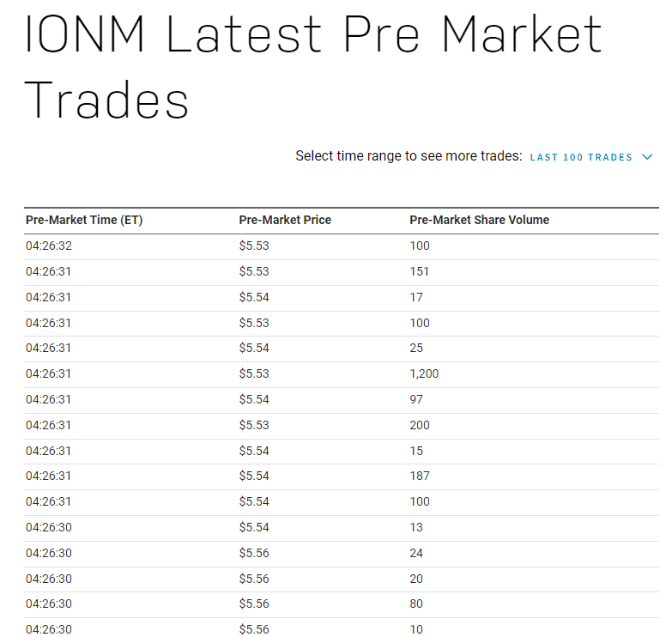Click the price in the 15-share trade row
Viewport: 672px width, 637px height.
point(254,452)
